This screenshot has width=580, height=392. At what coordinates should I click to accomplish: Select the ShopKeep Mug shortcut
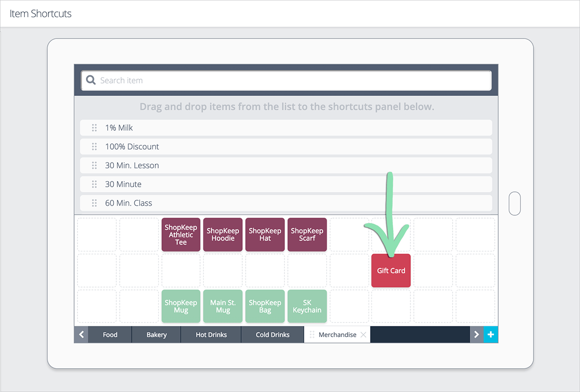[181, 306]
